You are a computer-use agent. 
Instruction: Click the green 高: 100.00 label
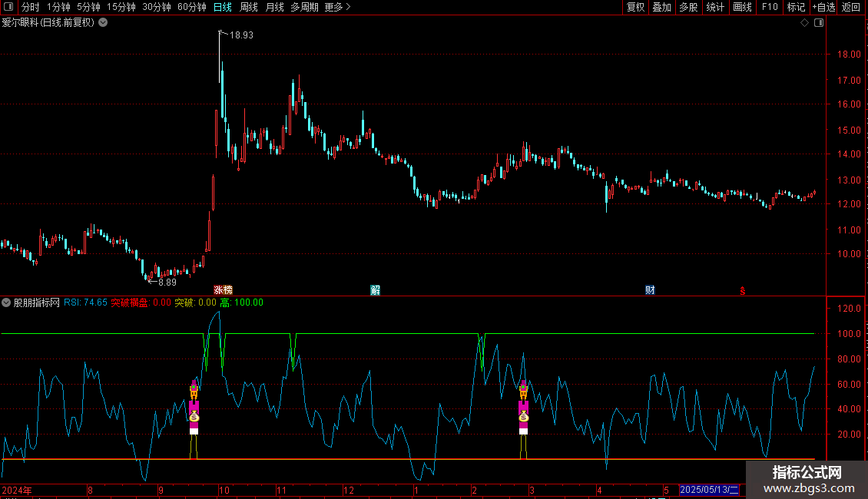241,302
